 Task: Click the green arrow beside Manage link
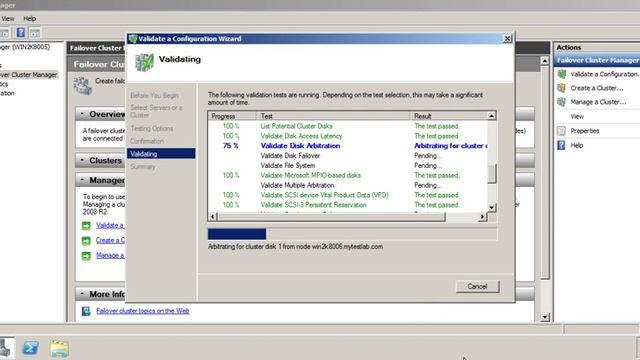pos(86,256)
